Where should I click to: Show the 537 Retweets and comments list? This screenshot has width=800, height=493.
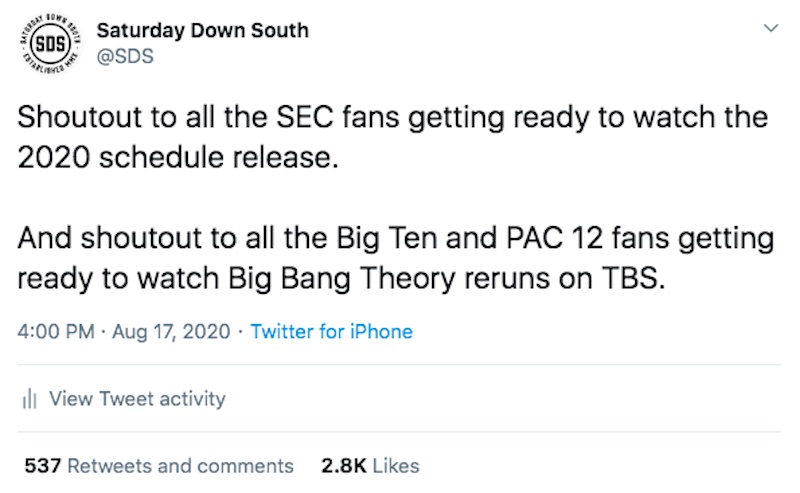pos(159,466)
